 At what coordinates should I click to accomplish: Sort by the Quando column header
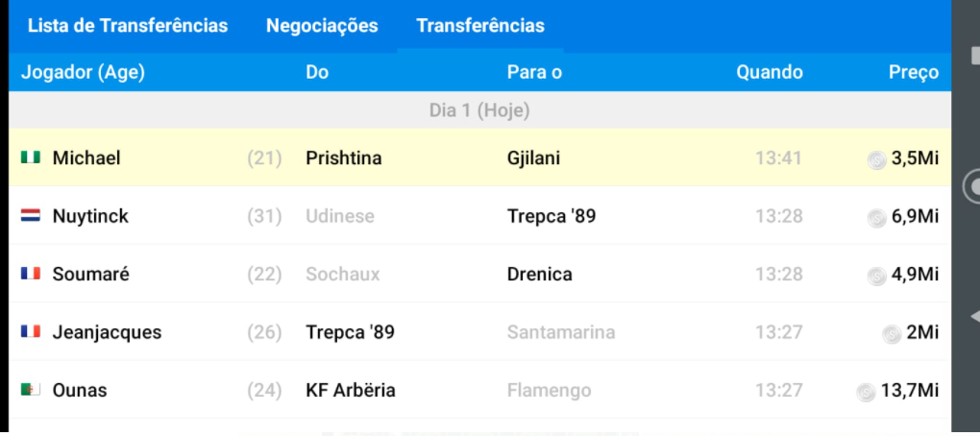point(769,72)
